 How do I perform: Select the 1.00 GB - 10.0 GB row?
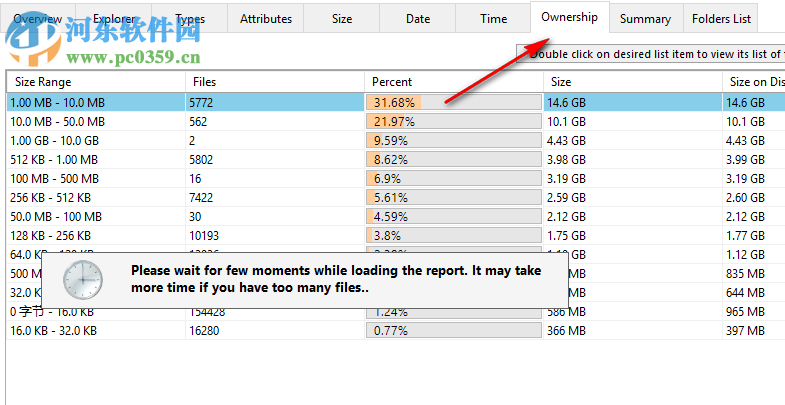click(396, 141)
